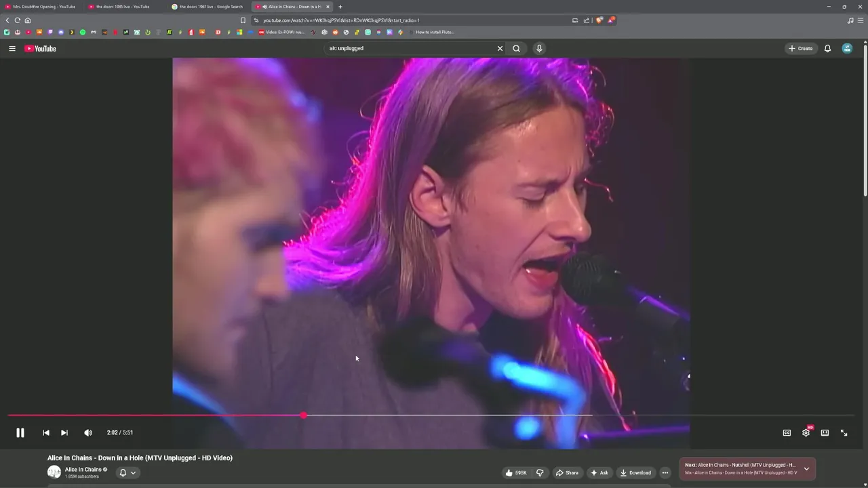Toggle closed captions on the player

(x=787, y=432)
